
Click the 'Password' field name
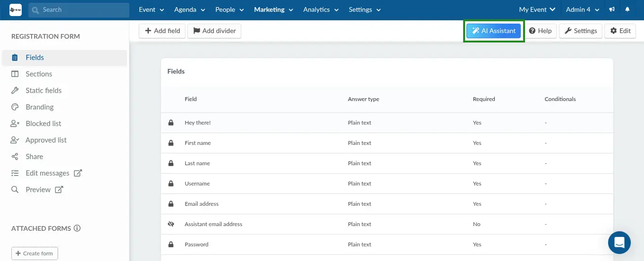coord(196,244)
